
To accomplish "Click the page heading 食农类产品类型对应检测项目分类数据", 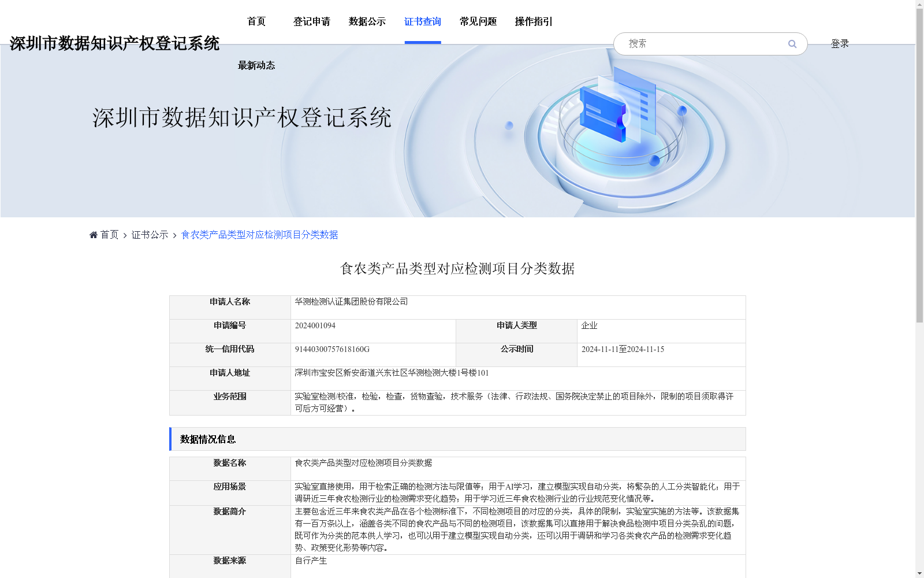I will (x=457, y=269).
